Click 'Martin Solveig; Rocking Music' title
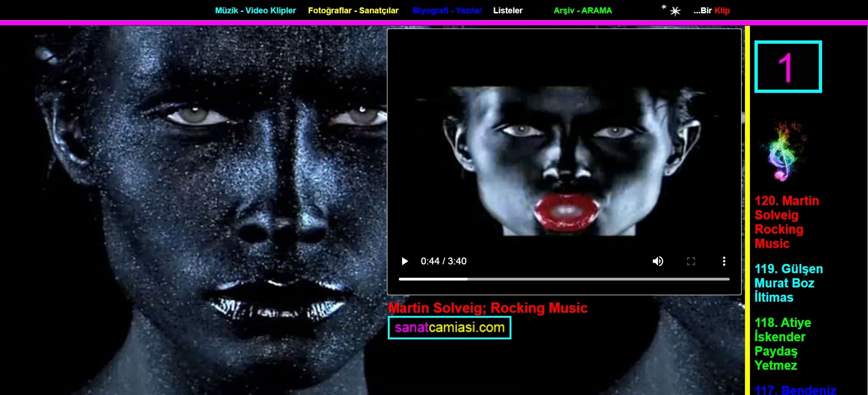 pyautogui.click(x=488, y=308)
